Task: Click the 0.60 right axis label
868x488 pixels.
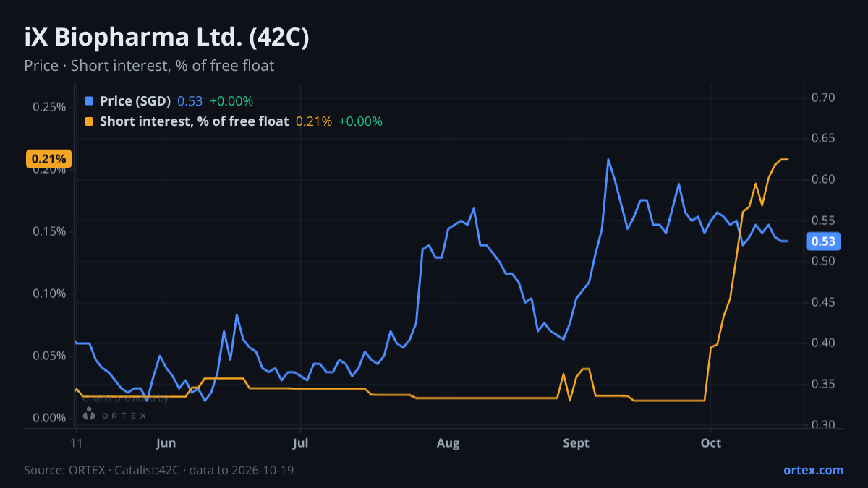Action: point(823,179)
